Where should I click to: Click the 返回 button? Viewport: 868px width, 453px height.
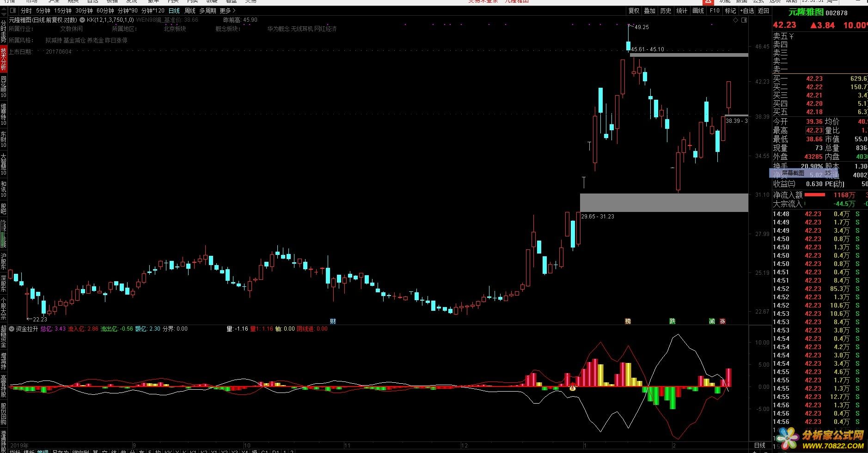tap(764, 11)
